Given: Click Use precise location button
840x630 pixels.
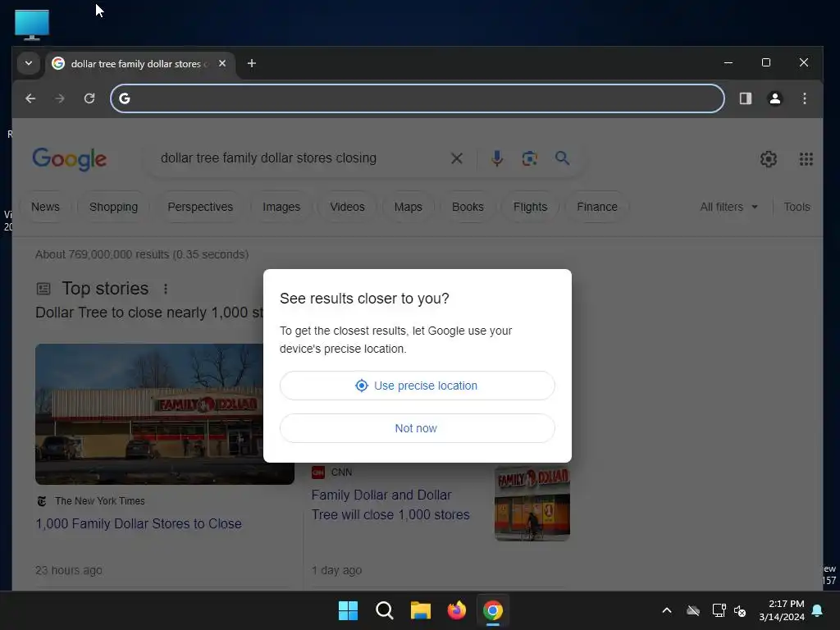Looking at the screenshot, I should click(x=417, y=386).
